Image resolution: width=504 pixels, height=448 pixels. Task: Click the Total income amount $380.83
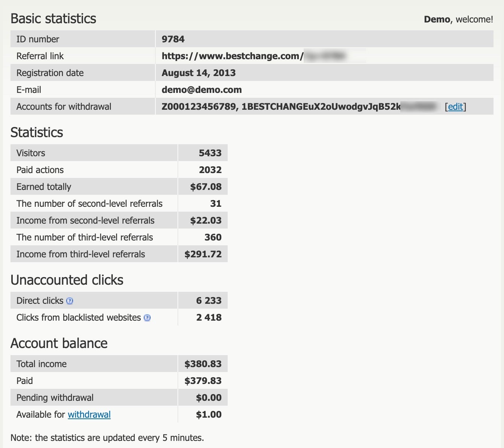[203, 364]
